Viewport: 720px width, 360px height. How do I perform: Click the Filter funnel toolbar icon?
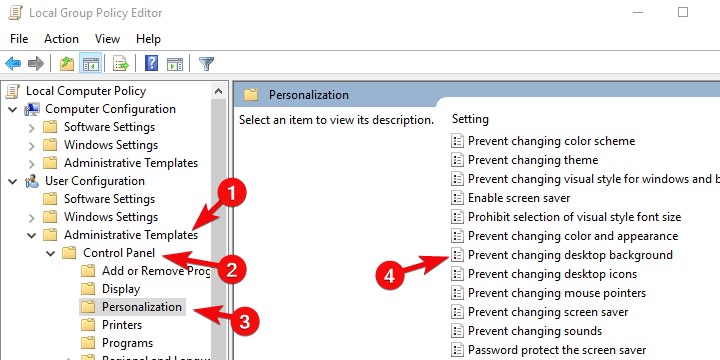click(x=207, y=63)
